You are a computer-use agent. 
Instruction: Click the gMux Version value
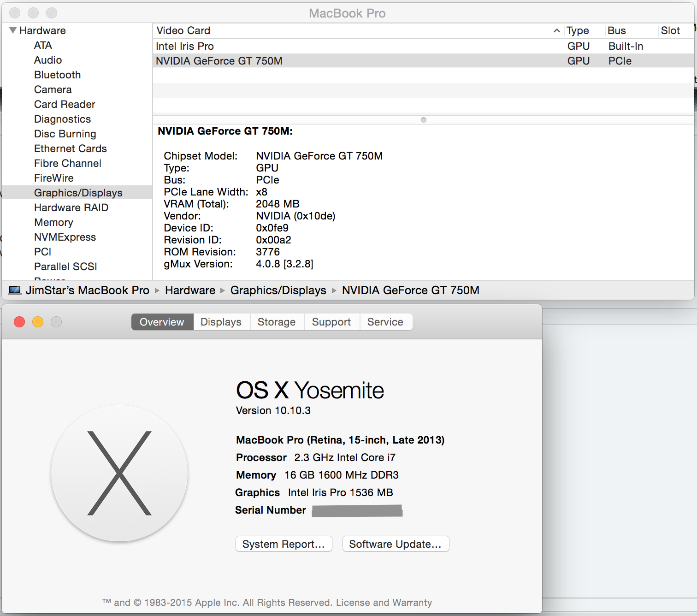[x=284, y=264]
